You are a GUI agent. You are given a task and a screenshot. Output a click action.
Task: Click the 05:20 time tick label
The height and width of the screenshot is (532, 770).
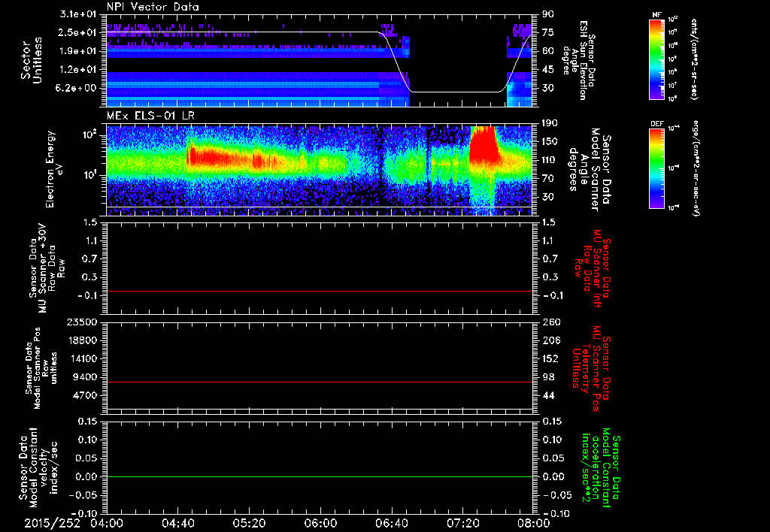click(x=249, y=523)
